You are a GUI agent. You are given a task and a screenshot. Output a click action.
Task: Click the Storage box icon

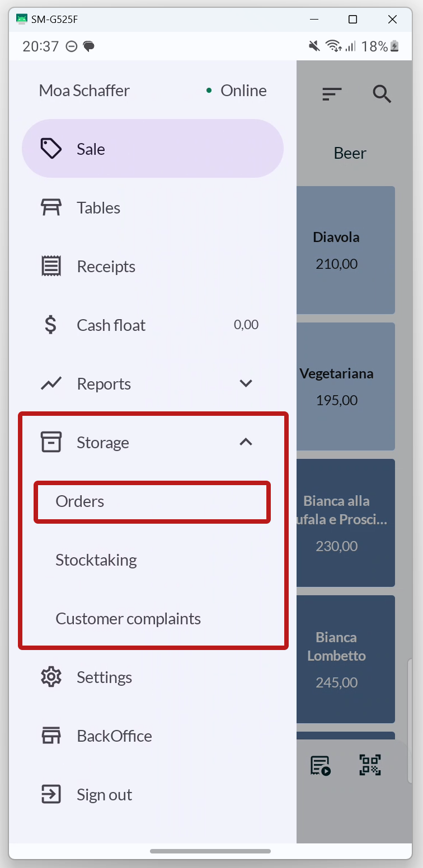point(51,442)
